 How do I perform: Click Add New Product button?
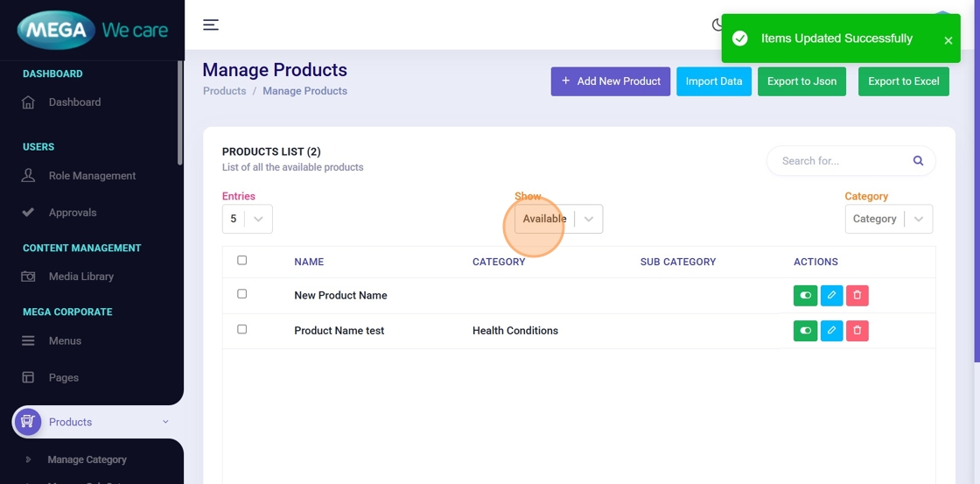point(610,81)
